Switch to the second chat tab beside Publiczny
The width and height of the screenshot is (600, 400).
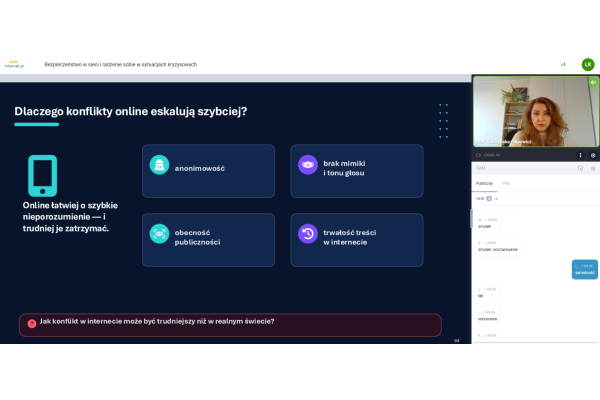(506, 184)
